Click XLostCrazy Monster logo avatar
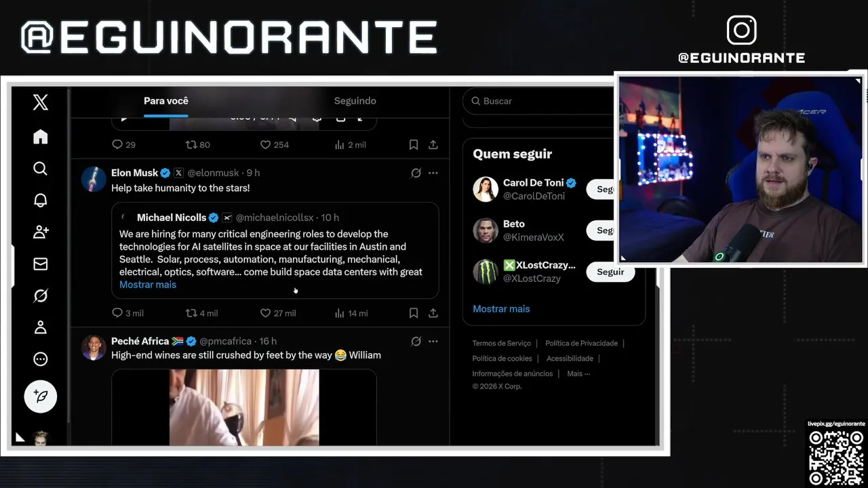The width and height of the screenshot is (868, 488). pos(486,272)
